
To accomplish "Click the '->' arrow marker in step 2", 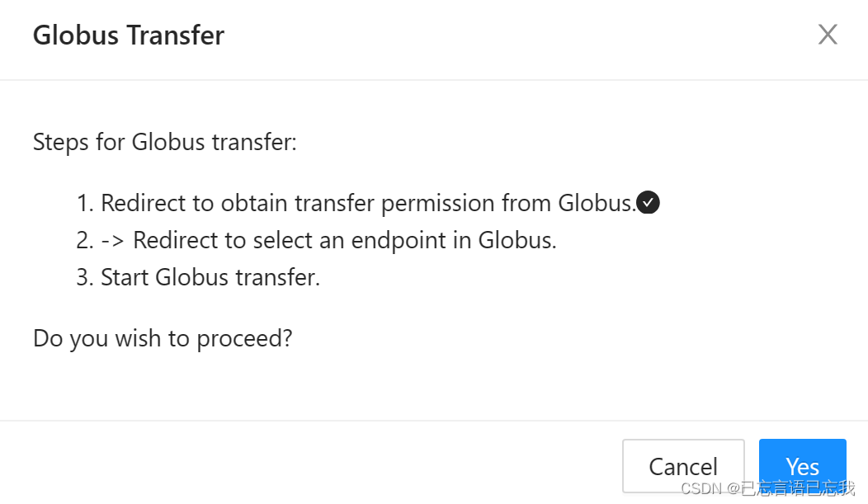I will click(x=113, y=240).
